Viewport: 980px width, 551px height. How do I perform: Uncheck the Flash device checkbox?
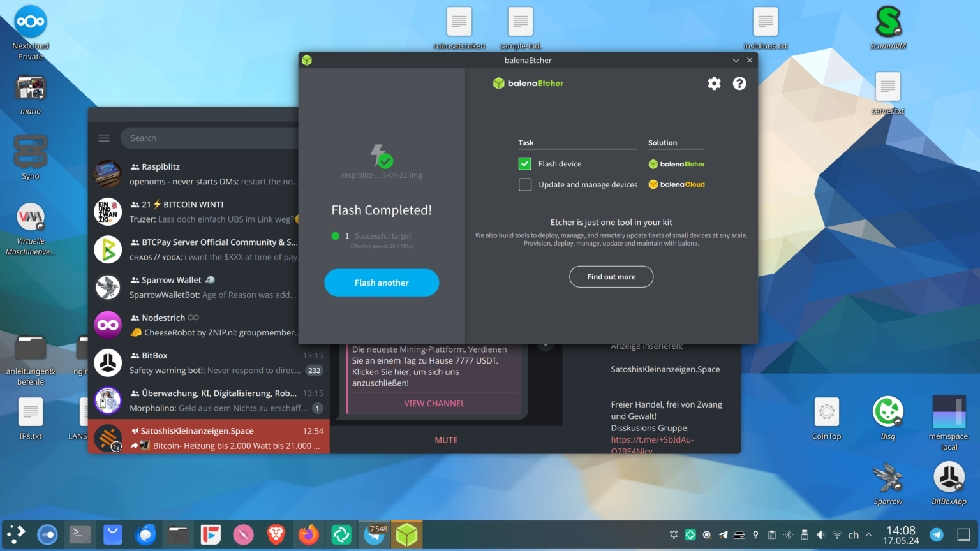(x=524, y=163)
